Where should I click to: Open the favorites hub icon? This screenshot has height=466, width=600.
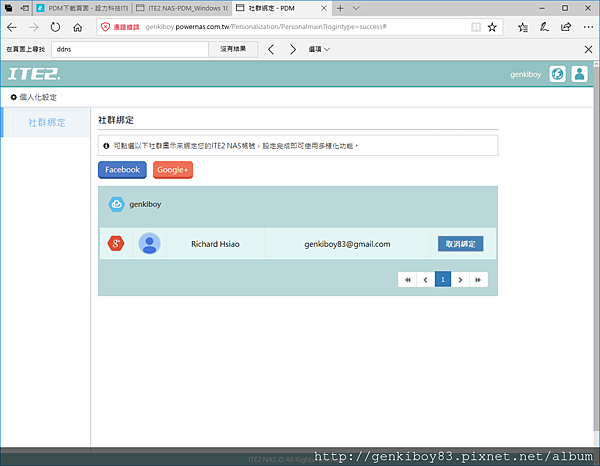[x=523, y=27]
